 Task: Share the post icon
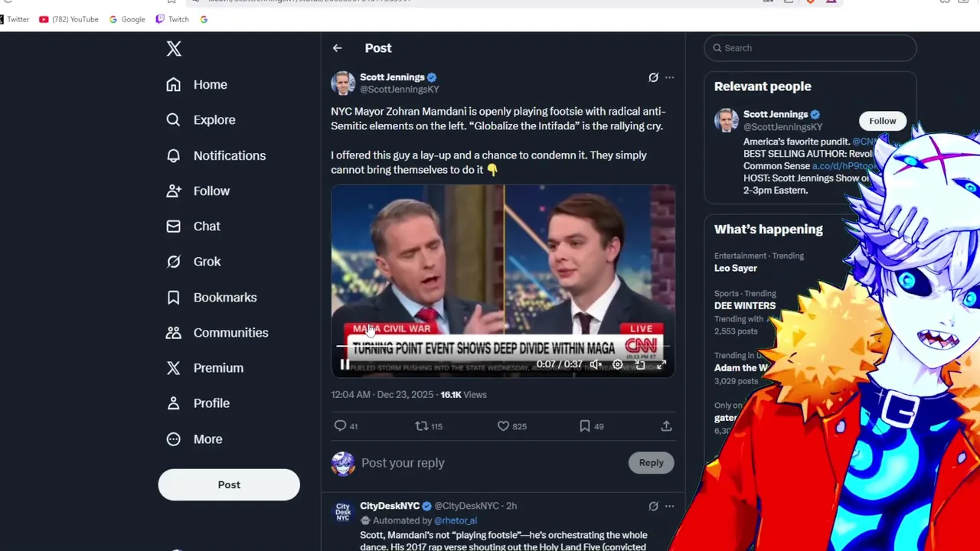[x=666, y=426]
